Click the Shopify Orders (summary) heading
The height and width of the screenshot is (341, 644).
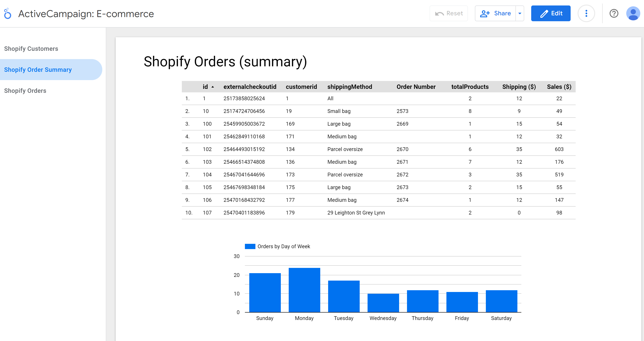[x=225, y=62]
